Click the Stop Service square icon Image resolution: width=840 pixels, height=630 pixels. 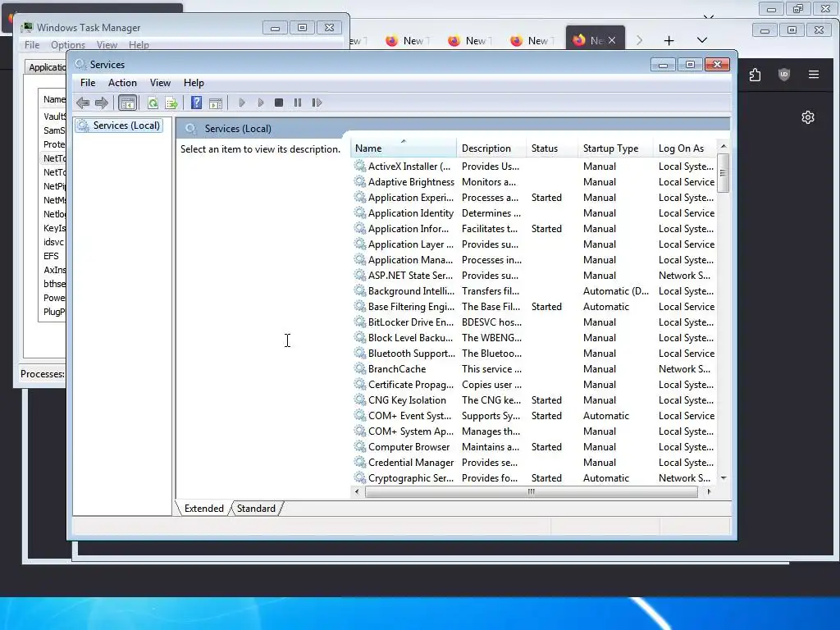[x=279, y=103]
